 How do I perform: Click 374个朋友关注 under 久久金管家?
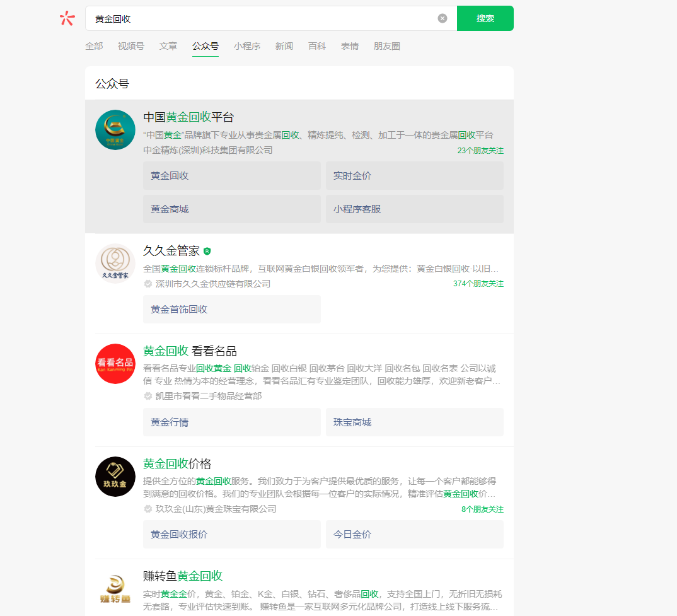point(478,284)
